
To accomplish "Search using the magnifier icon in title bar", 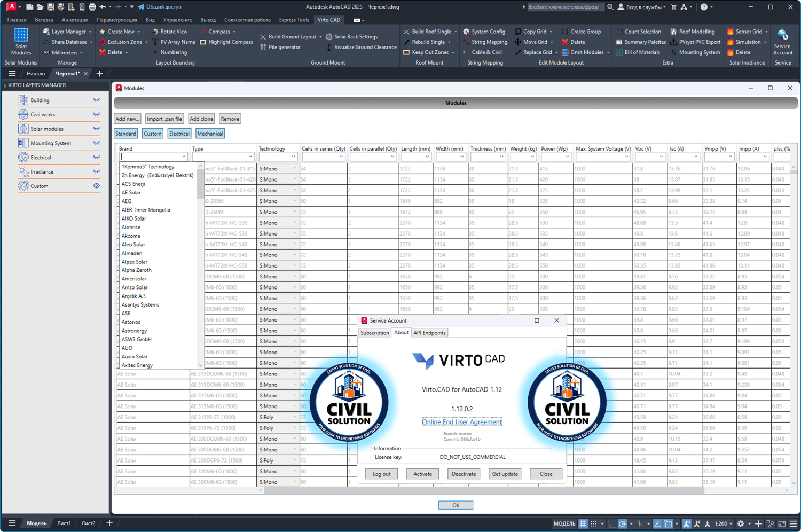I will coord(610,7).
